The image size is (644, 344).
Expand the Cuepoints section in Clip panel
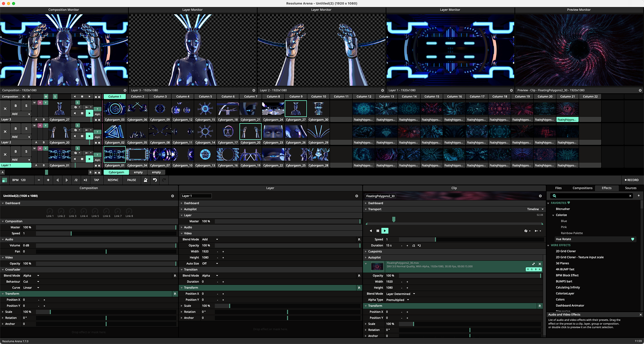click(375, 251)
